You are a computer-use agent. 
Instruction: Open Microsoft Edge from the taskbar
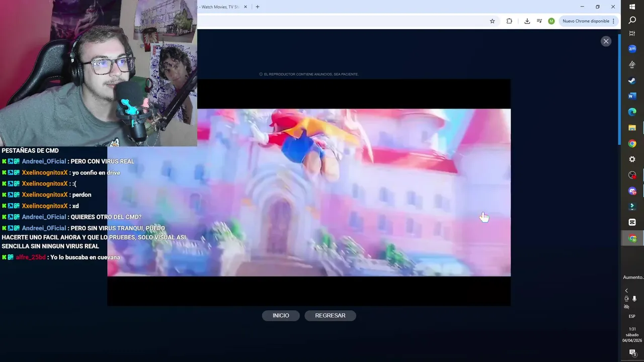(632, 112)
